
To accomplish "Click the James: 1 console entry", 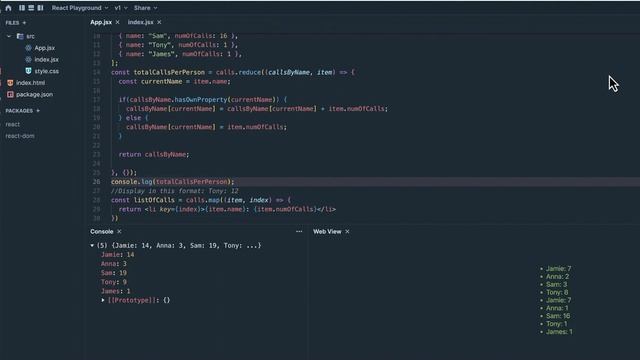I will [x=116, y=291].
